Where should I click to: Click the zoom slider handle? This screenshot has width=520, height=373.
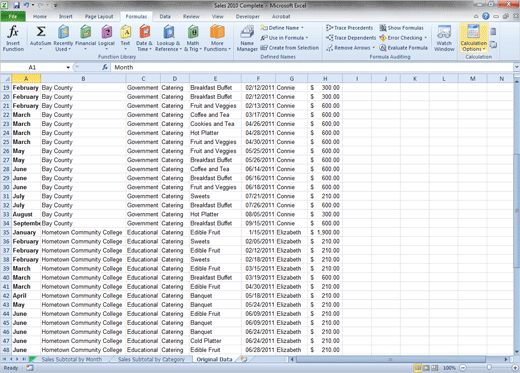489,367
